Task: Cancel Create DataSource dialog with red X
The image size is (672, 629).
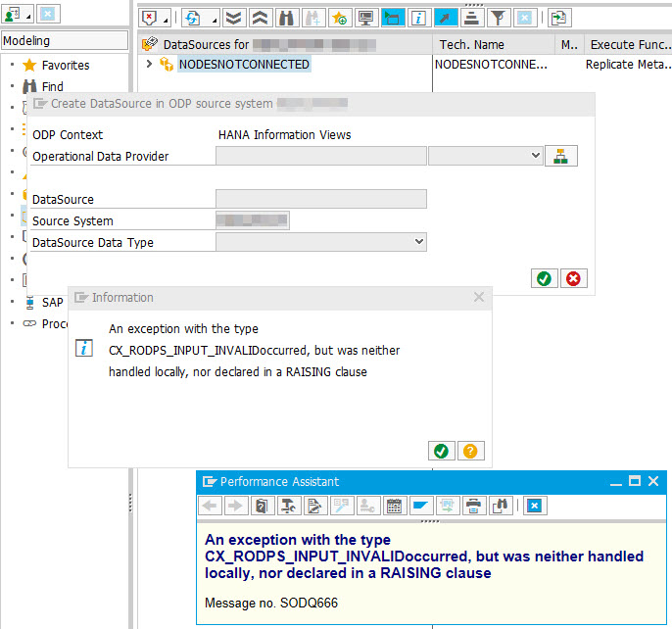Action: coord(573,278)
